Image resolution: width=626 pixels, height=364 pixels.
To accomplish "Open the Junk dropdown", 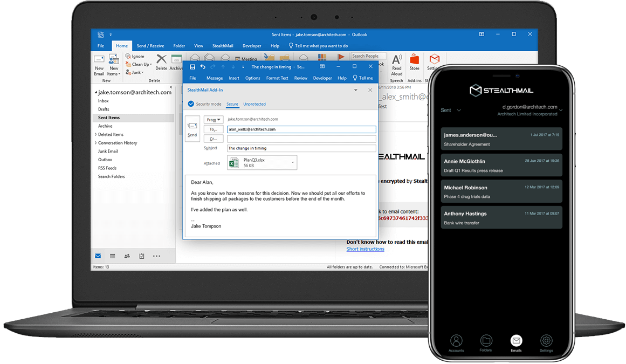I will (x=135, y=72).
